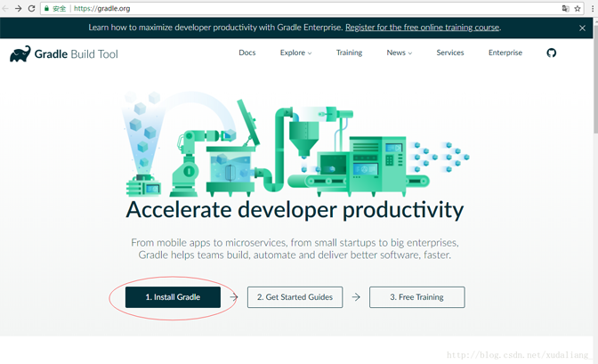Open the translate page icon
The image size is (598, 364).
(566, 8)
